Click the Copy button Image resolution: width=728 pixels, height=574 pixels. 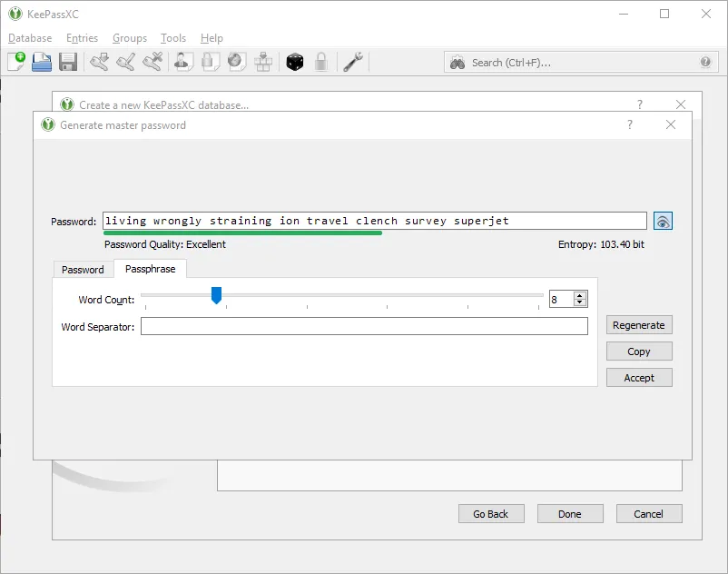pos(639,351)
